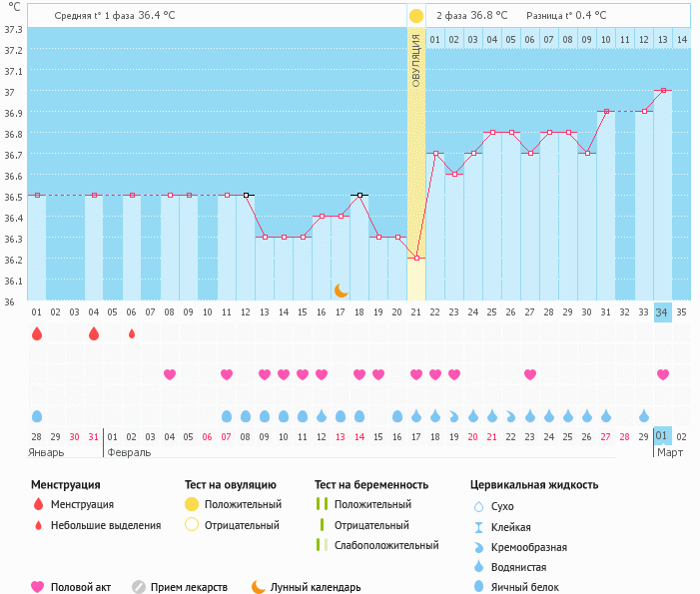This screenshot has width=700, height=594.
Task: Click the Тест на овуляцию legend heading
Action: (x=231, y=484)
